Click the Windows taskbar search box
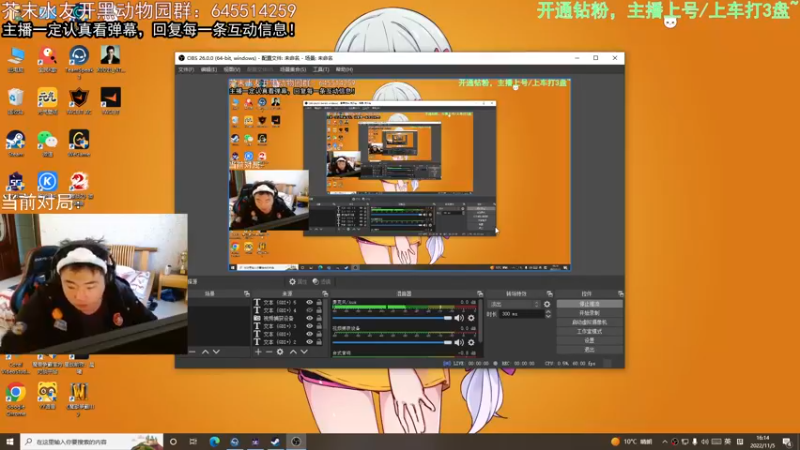 (91, 441)
